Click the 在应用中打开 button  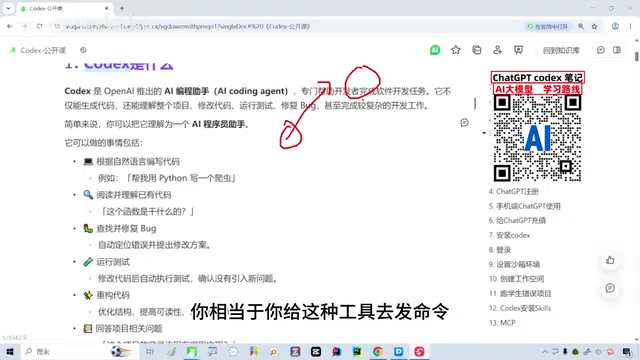tap(548, 26)
